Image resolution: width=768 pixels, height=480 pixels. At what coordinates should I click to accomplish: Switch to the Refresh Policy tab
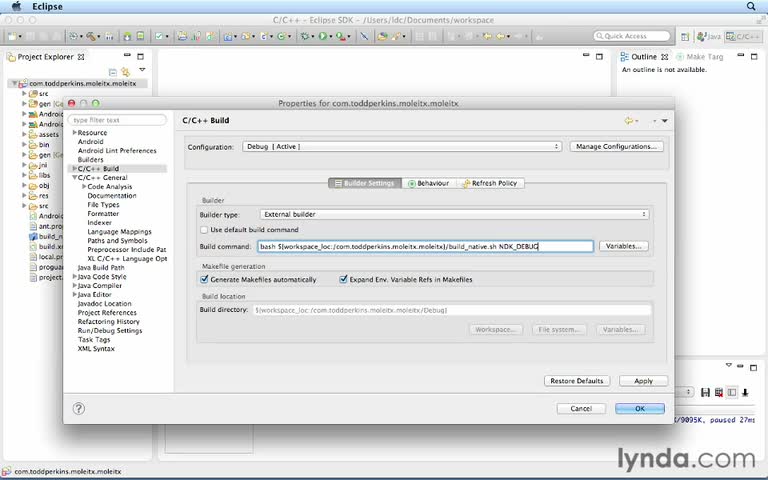(490, 183)
